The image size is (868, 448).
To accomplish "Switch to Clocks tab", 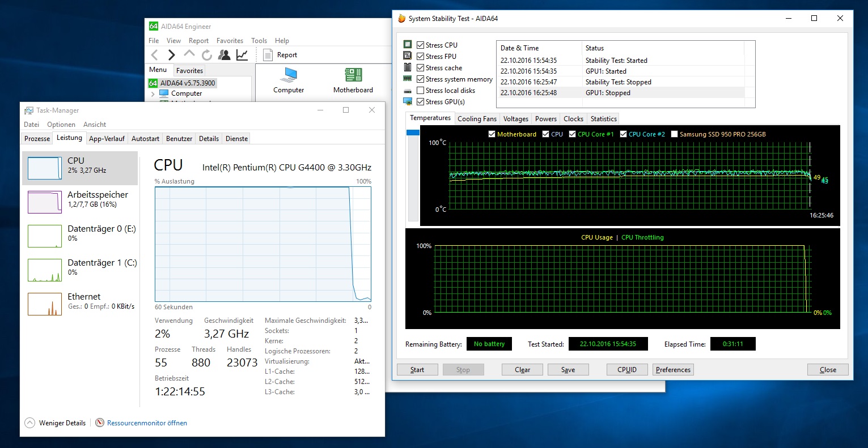I will [573, 119].
